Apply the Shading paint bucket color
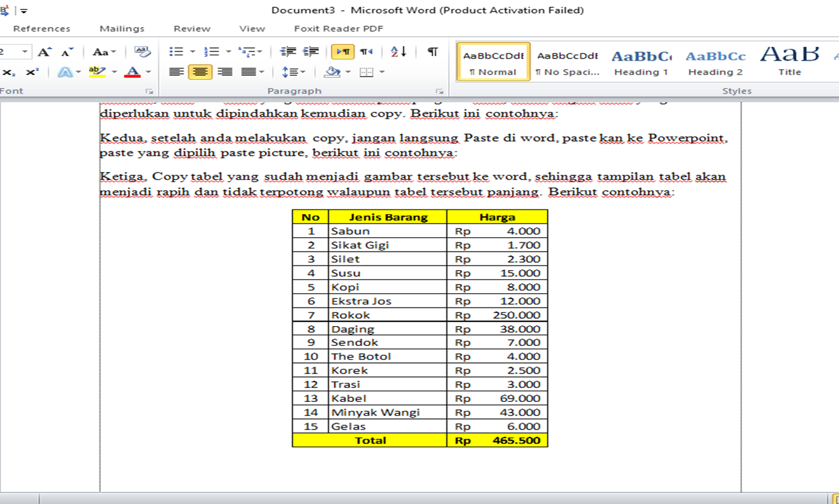 (333, 72)
